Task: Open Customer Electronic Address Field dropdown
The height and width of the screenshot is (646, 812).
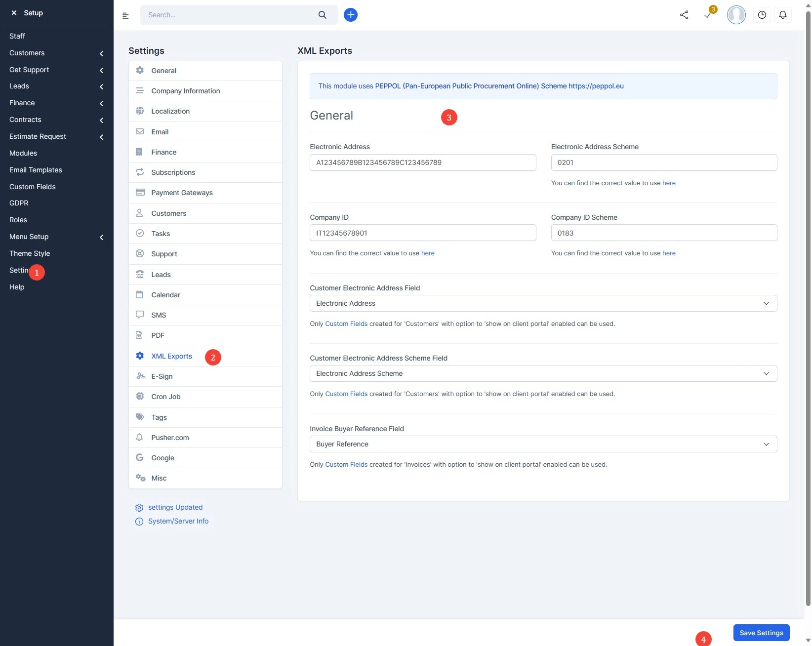Action: point(543,303)
